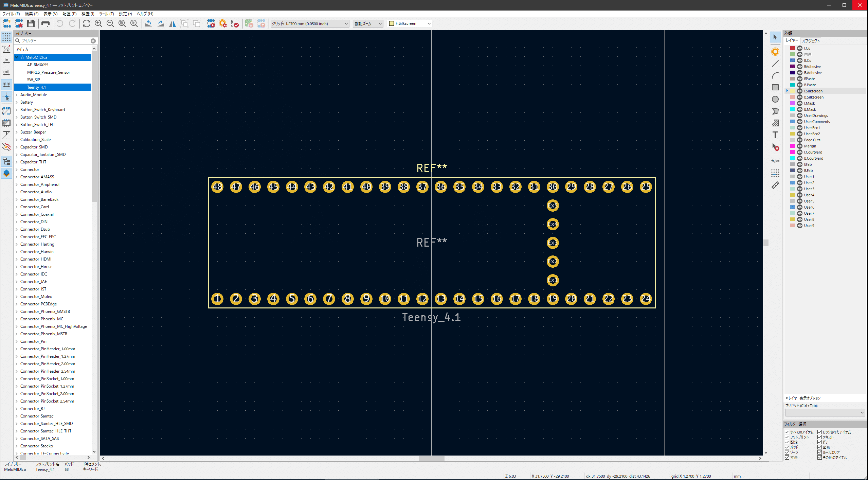This screenshot has width=868, height=480.
Task: Select the Add text tool
Action: (775, 135)
